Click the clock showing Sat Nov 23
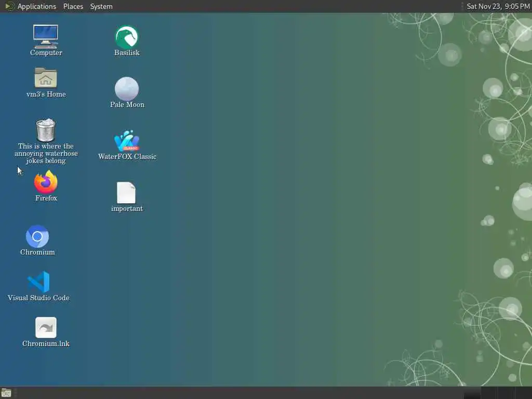 tap(498, 6)
